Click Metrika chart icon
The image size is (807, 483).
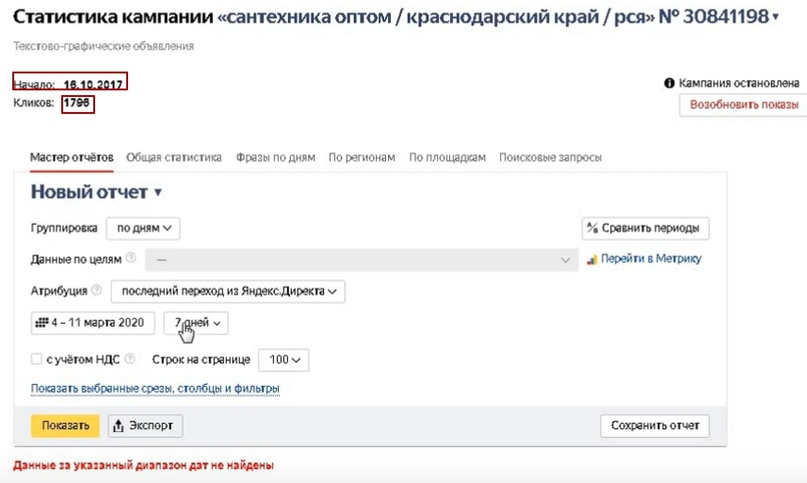[592, 260]
